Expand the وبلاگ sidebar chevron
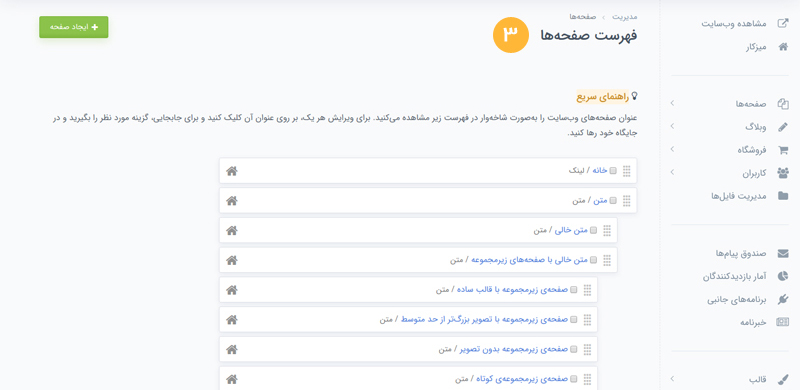Viewport: 800px width, 390px height. pos(672,127)
